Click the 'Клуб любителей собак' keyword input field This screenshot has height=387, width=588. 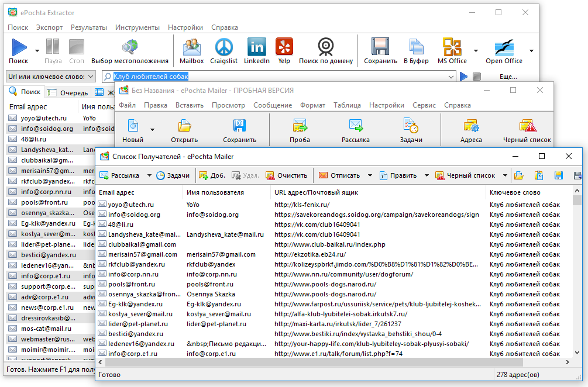(278, 77)
